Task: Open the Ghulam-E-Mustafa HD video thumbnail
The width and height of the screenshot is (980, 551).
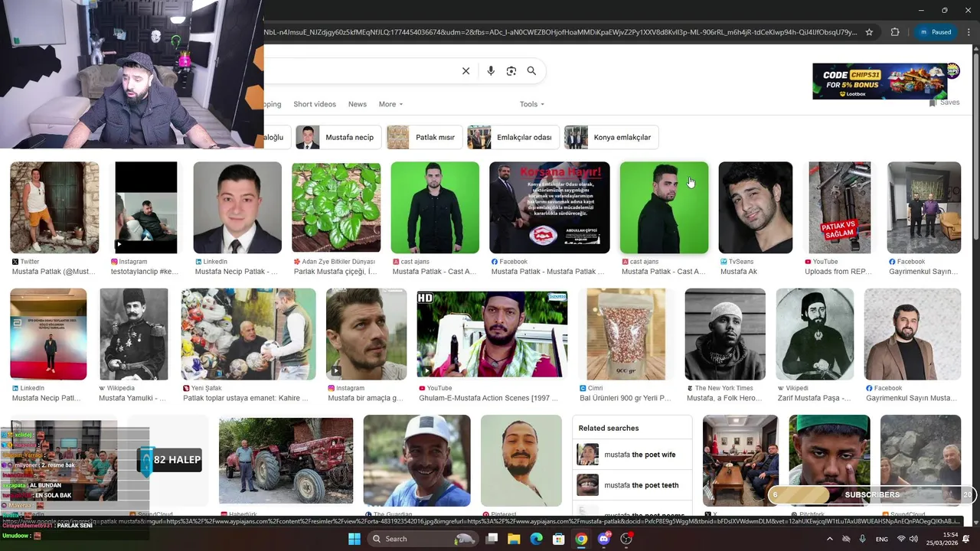Action: pyautogui.click(x=492, y=334)
